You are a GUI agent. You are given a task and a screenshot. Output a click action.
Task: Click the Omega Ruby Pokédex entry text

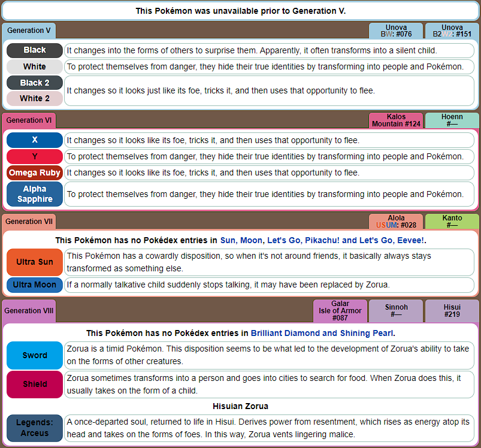pyautogui.click(x=269, y=173)
